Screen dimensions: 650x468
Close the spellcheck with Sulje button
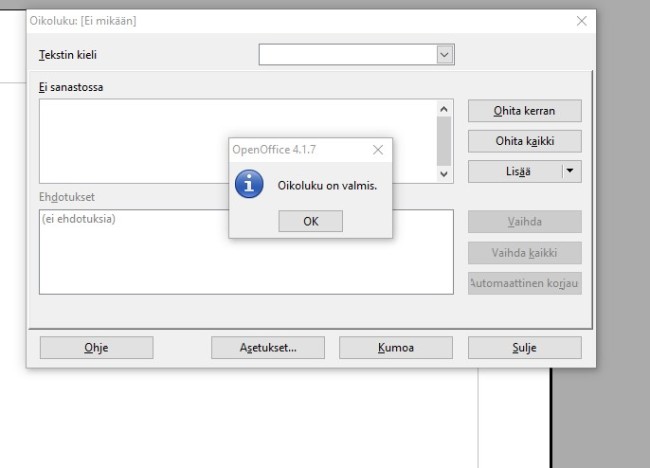tap(524, 348)
